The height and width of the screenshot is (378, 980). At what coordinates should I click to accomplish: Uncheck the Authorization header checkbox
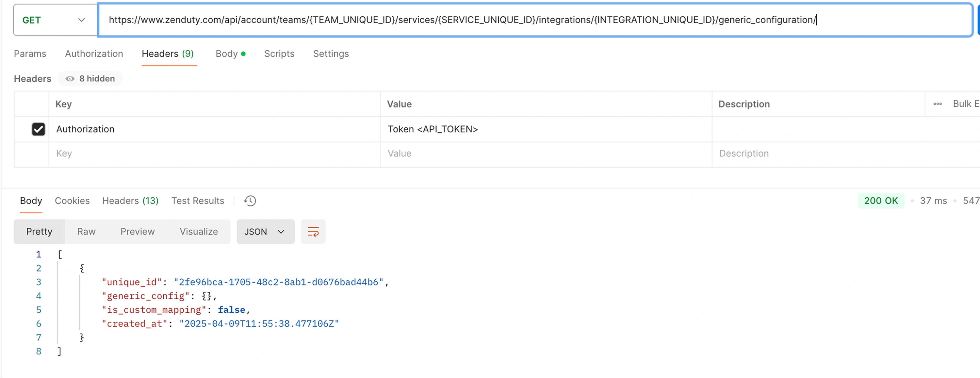pos(39,129)
